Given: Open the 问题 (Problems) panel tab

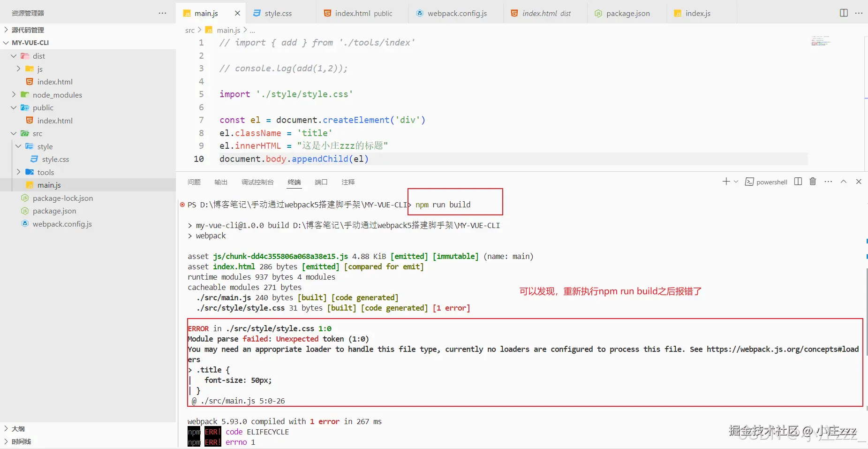Looking at the screenshot, I should click(x=194, y=182).
